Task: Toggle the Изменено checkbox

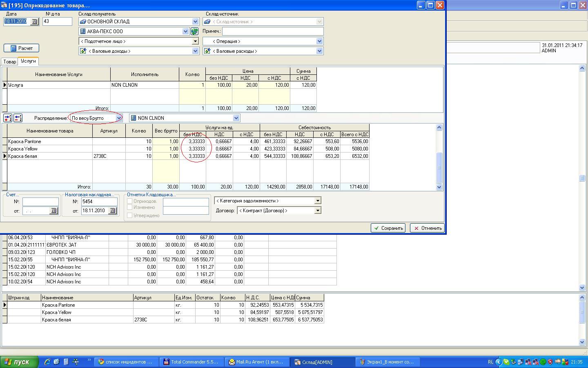Action: 130,207
